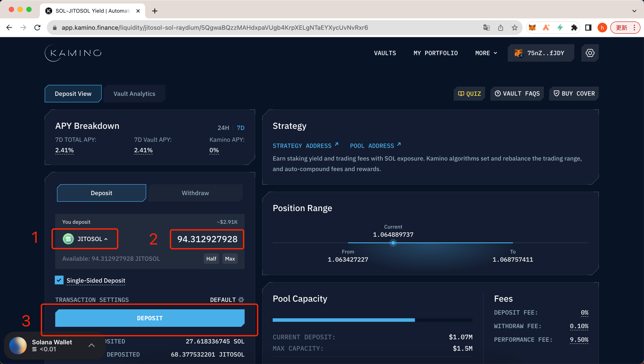
Task: Switch APY breakdown to 24H
Action: pos(223,128)
